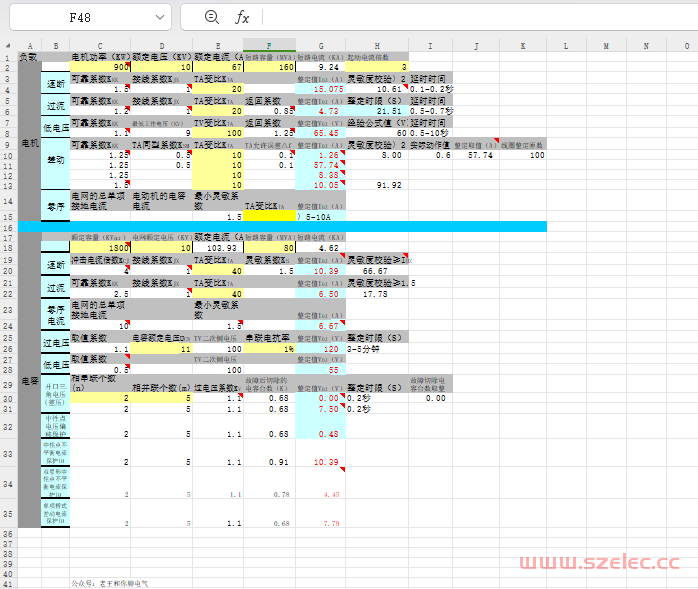This screenshot has height=589, width=698.
Task: Select column A header
Action: pyautogui.click(x=30, y=46)
